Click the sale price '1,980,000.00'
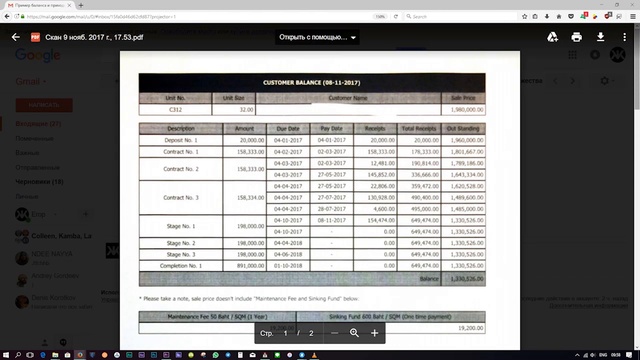 467,109
